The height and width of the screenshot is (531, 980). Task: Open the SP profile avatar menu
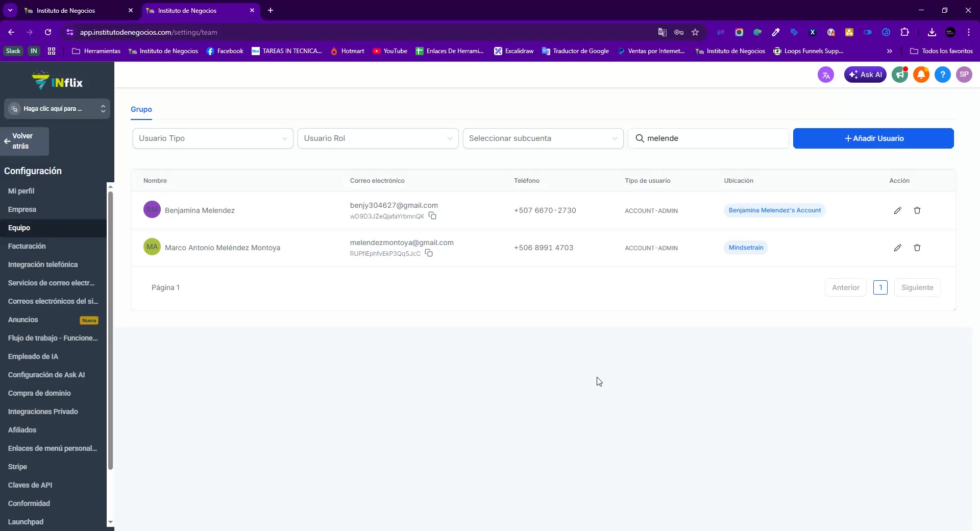point(964,75)
